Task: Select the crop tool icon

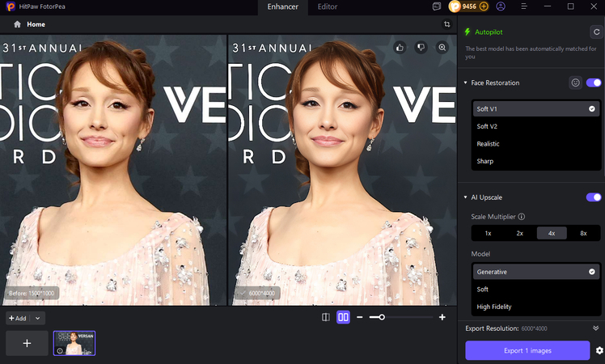Action: (446, 24)
